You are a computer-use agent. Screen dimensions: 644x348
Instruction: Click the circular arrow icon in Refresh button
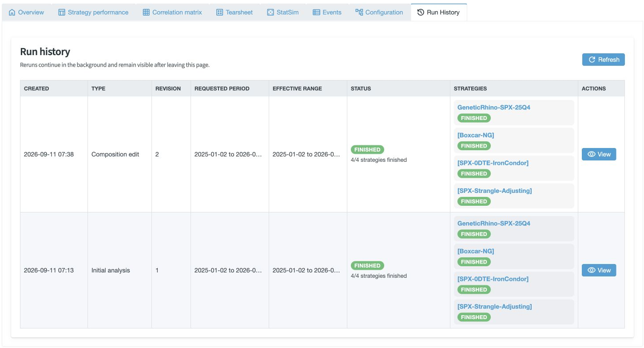(592, 60)
